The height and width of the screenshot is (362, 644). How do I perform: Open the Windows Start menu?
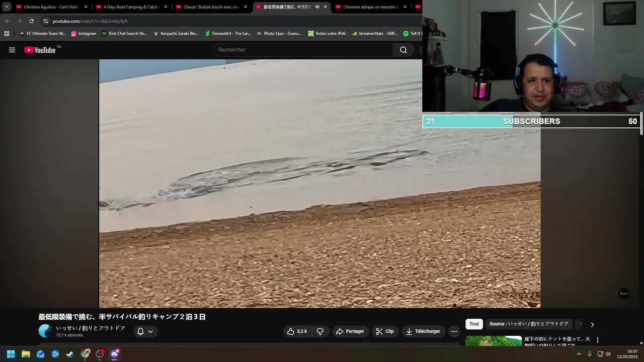coord(11,354)
